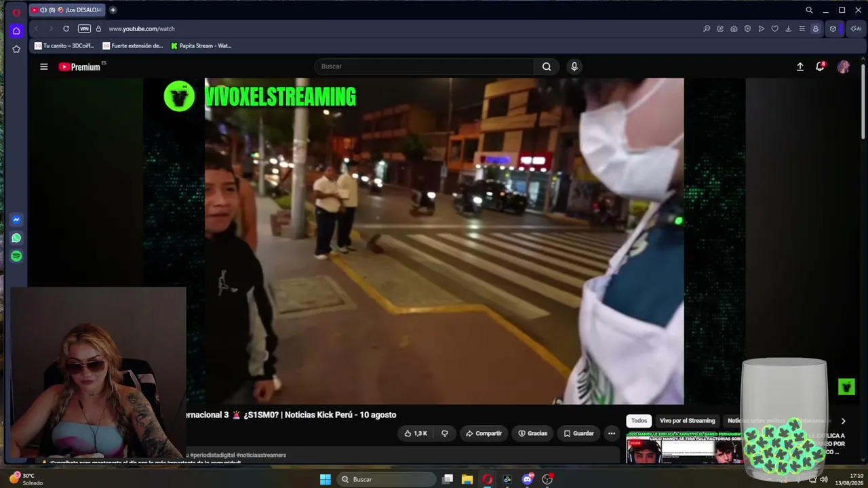Open Spotify in the Opera sidebar
This screenshot has height=488, width=868.
(x=16, y=256)
